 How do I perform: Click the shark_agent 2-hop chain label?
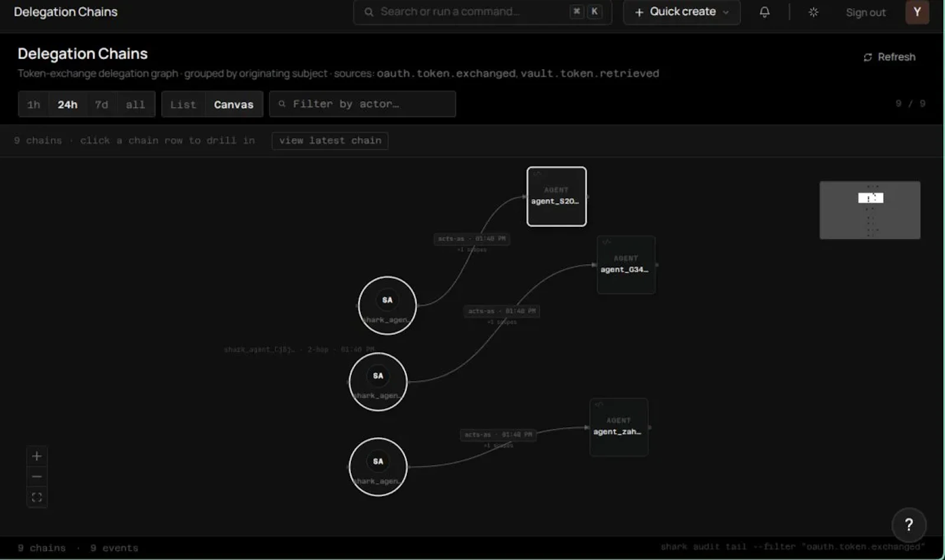click(299, 350)
